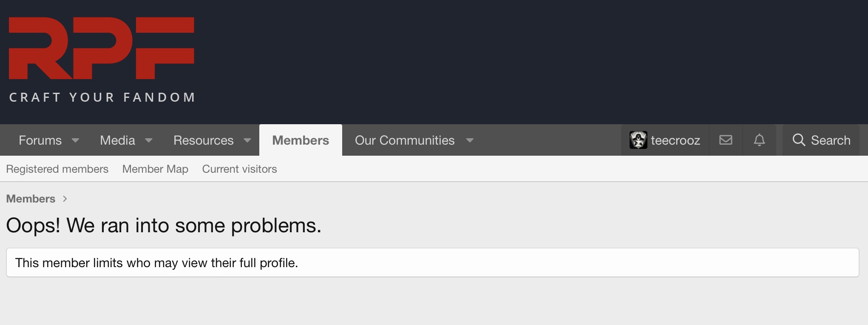868x325 pixels.
Task: Open the teecrooz account username
Action: point(675,140)
